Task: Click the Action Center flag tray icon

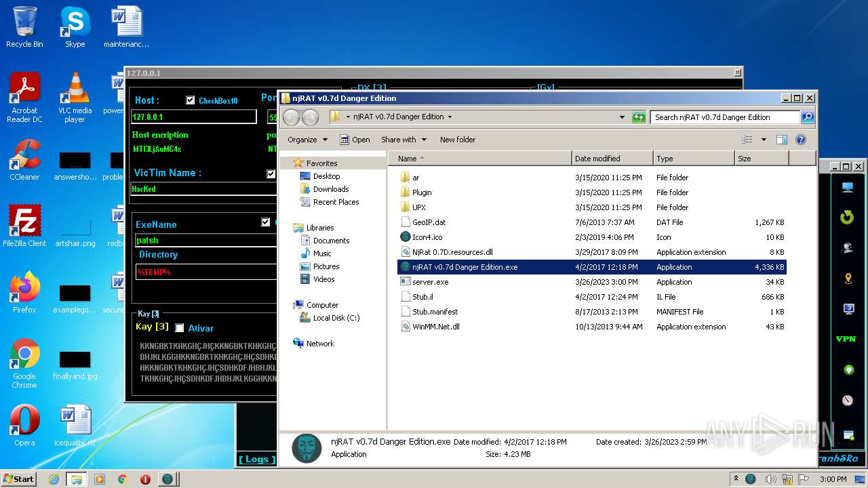Action: 805,479
